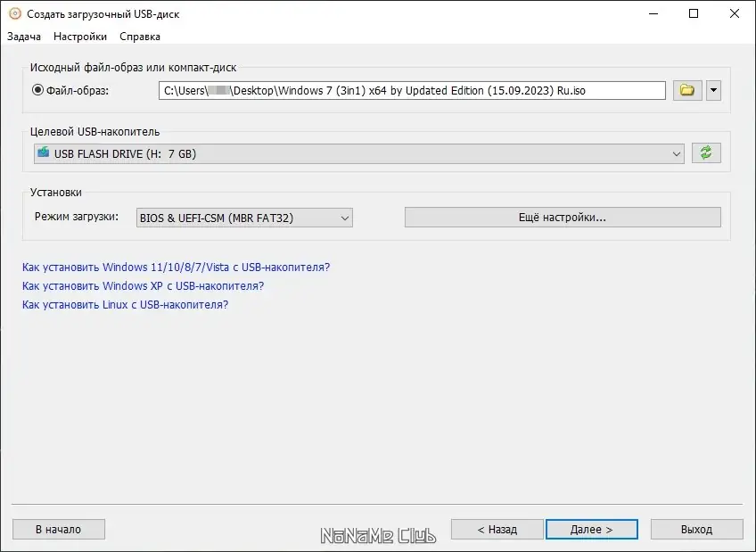756x552 pixels.
Task: Open the Режим загрузки boot mode dropdown
Action: (244, 218)
